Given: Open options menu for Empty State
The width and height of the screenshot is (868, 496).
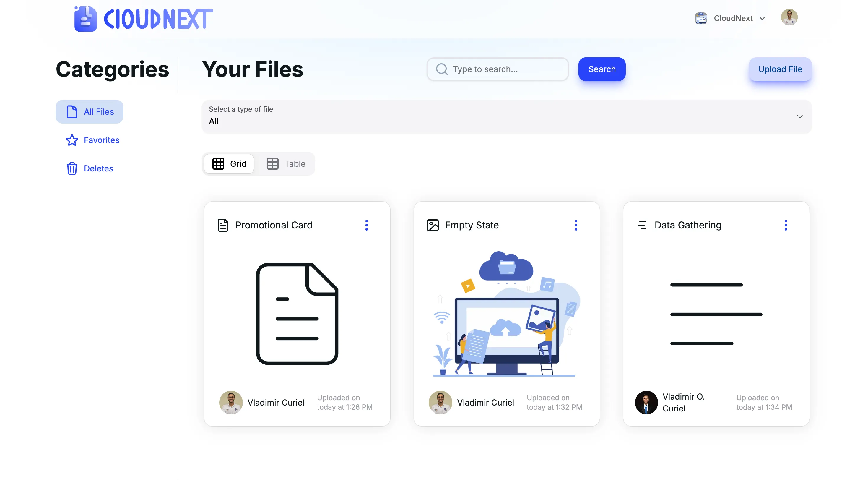Looking at the screenshot, I should point(576,225).
